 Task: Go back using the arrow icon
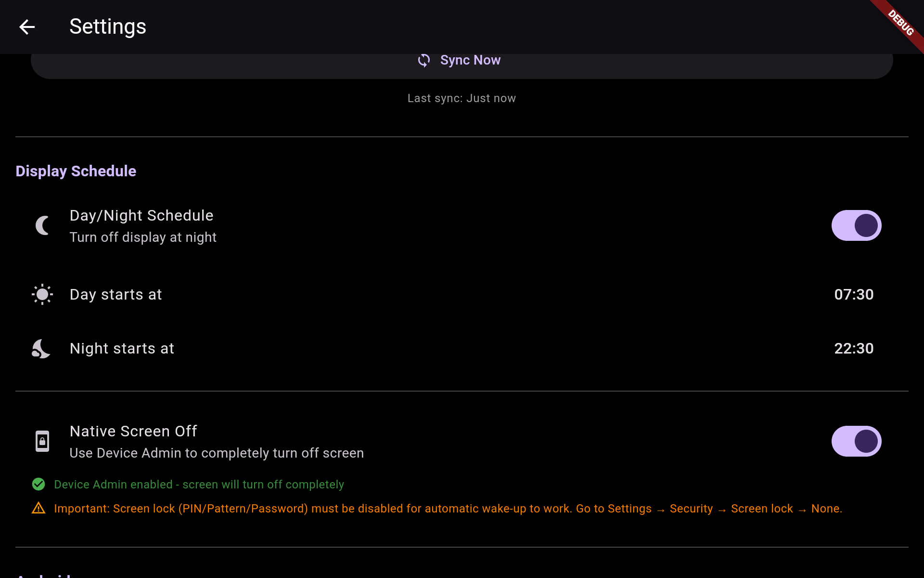tap(27, 27)
